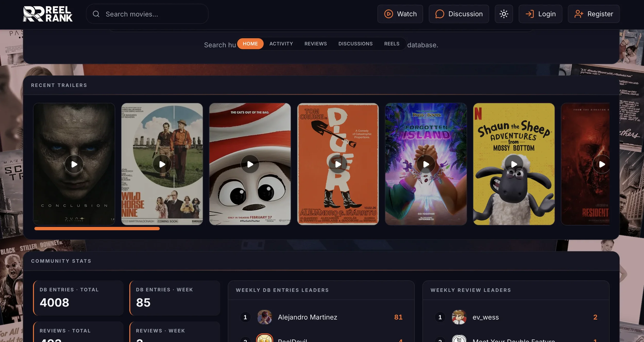Click the Community Stats heading
The image size is (644, 342).
pyautogui.click(x=61, y=261)
